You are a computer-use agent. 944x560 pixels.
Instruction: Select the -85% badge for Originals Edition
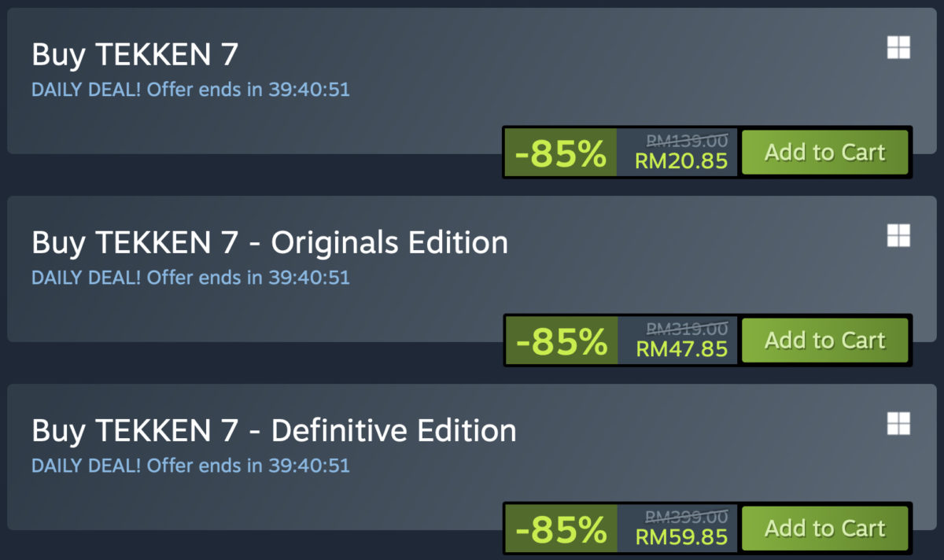(561, 341)
